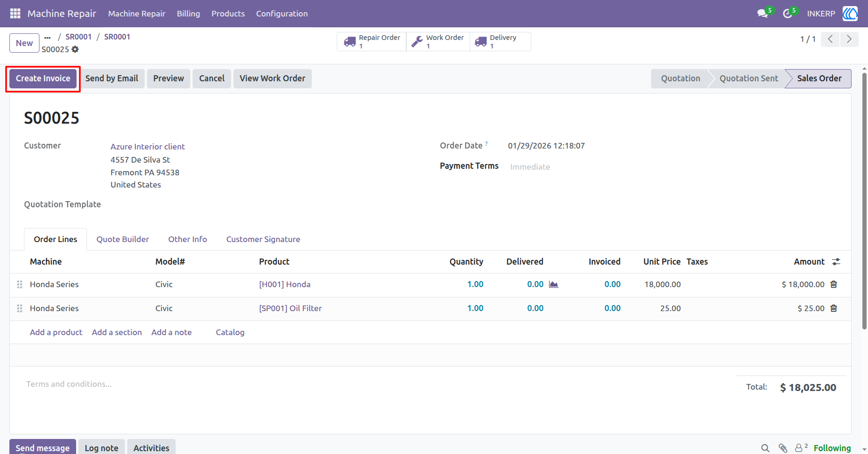This screenshot has width=868, height=454.
Task: Click View Work Order button
Action: point(272,78)
